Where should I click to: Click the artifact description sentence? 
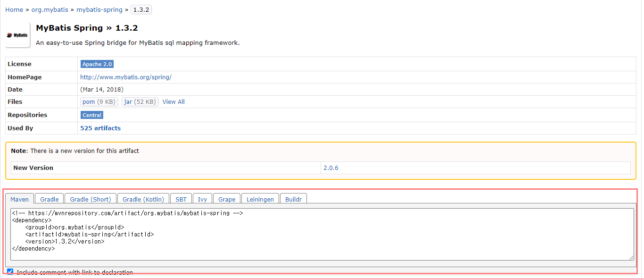tap(138, 43)
